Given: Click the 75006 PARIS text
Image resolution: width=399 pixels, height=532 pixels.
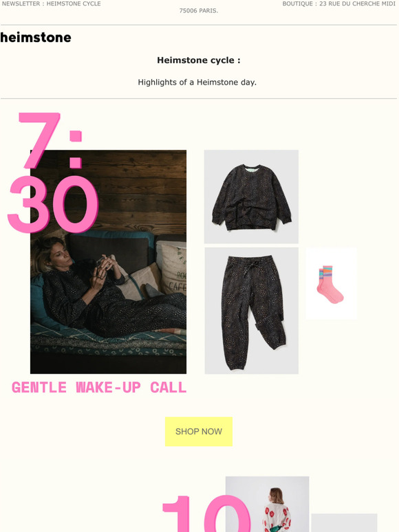Looking at the screenshot, I should tap(199, 11).
